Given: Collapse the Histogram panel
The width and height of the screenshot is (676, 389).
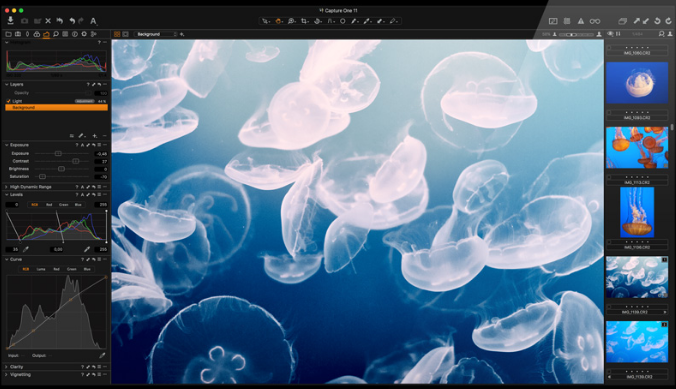Looking at the screenshot, I should [x=6, y=42].
